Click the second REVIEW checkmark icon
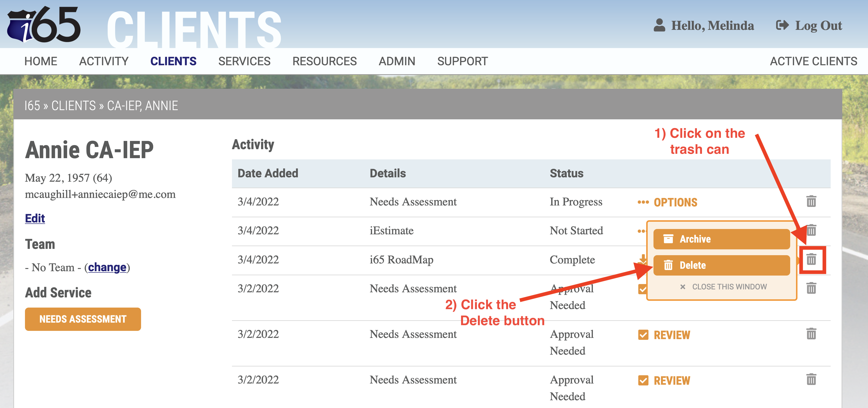 pyautogui.click(x=643, y=335)
